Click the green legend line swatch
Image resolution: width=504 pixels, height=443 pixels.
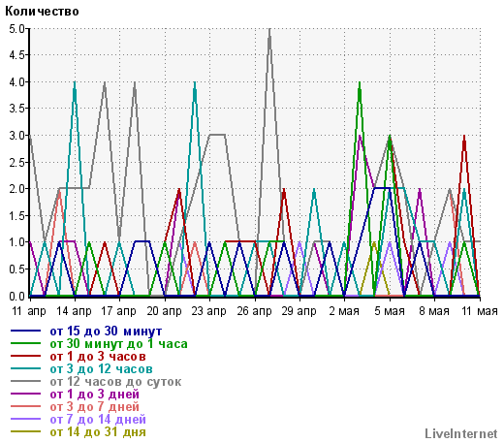(25, 343)
